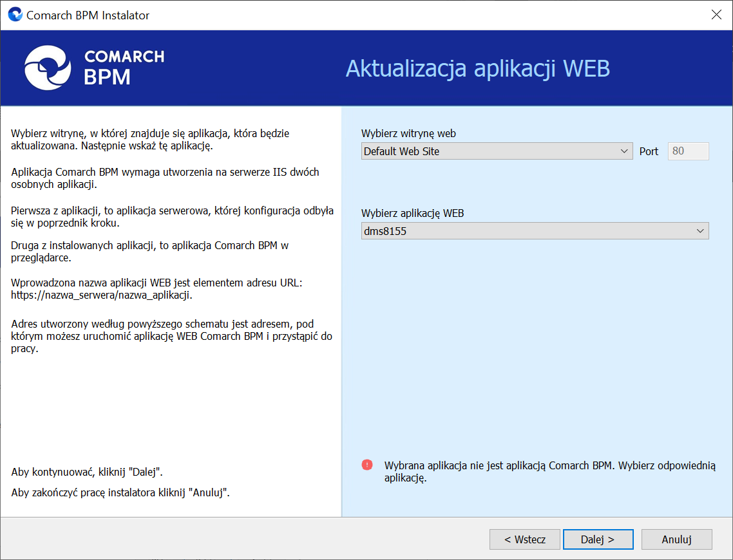Click the 'Aktualizacja aplikacji WEB' heading
The height and width of the screenshot is (560, 733).
click(x=478, y=69)
